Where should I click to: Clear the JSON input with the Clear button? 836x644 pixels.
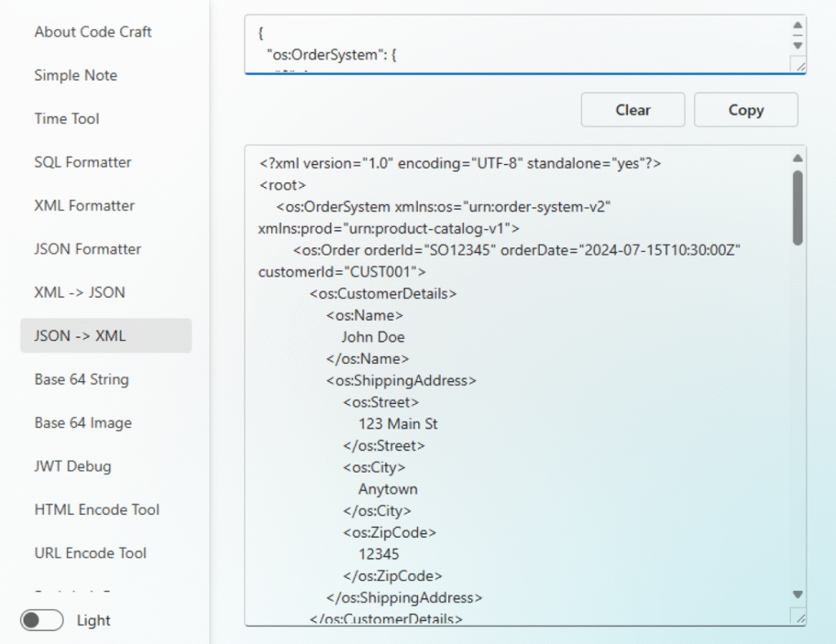[633, 110]
